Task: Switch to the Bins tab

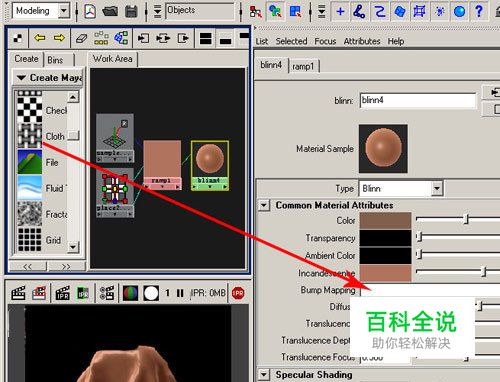Action: [x=55, y=60]
